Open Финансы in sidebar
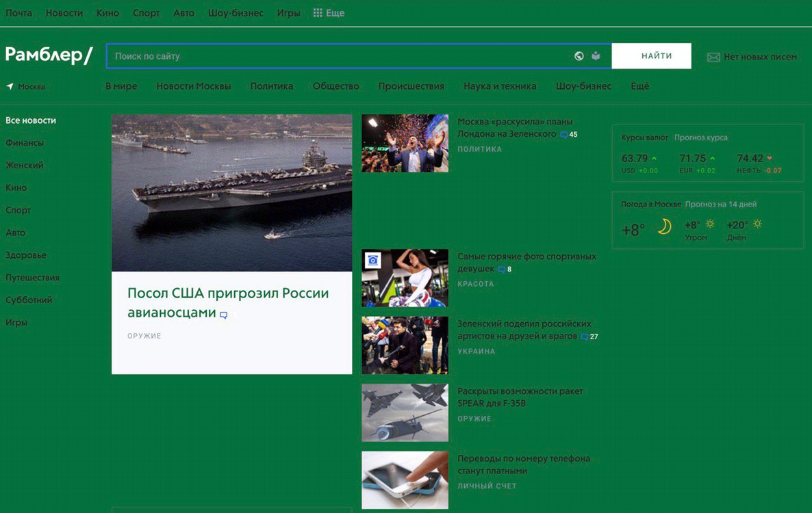 [x=25, y=143]
